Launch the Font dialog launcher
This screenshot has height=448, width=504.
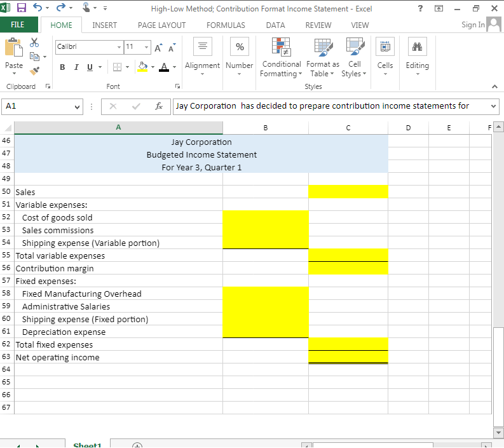pos(177,86)
